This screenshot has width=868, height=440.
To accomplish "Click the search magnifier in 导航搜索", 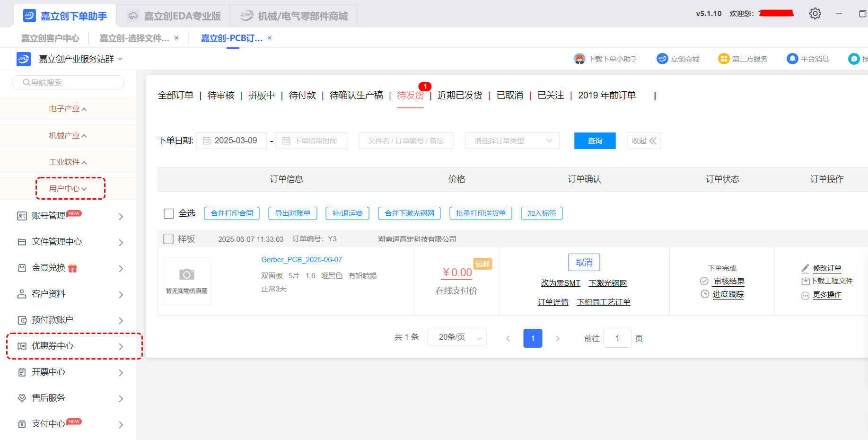I will click(26, 82).
